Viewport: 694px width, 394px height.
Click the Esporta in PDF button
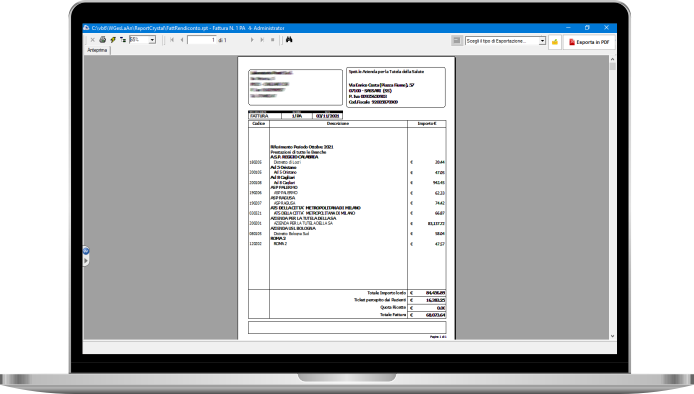click(x=589, y=42)
